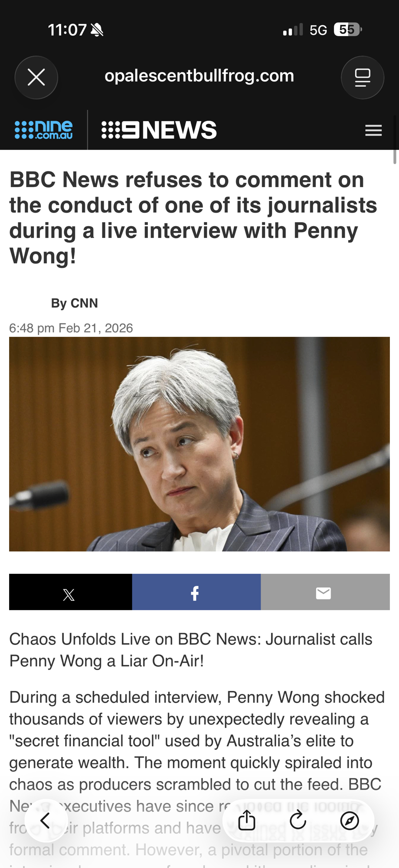Tap the By CNN byline
Image resolution: width=399 pixels, height=868 pixels.
75,303
